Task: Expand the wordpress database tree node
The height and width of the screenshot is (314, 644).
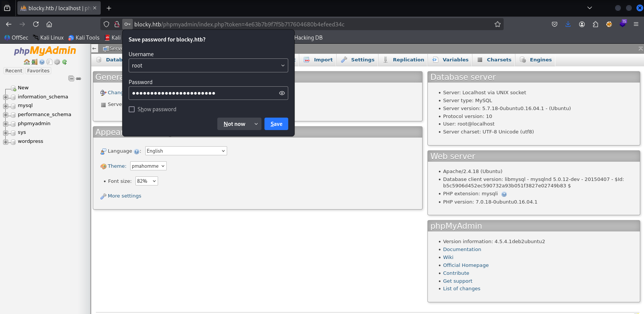Action: pos(6,142)
